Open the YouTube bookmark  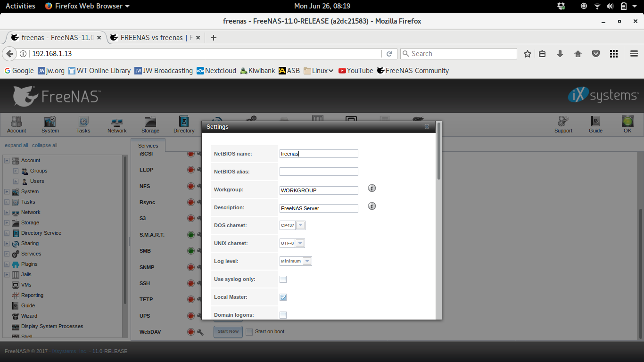coord(355,71)
